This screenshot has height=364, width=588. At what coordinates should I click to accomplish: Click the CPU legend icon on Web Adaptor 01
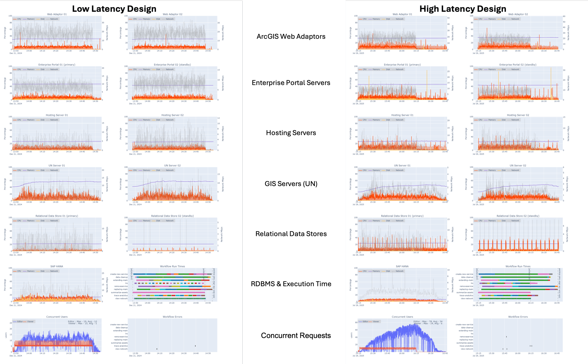[15, 19]
